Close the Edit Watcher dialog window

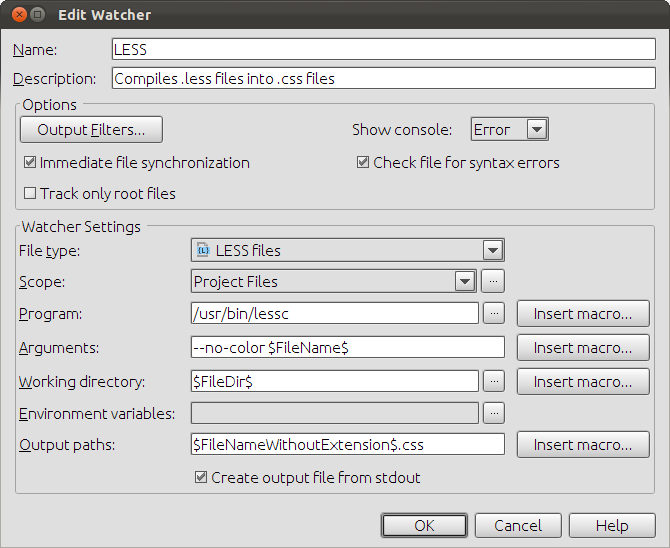click(x=19, y=15)
